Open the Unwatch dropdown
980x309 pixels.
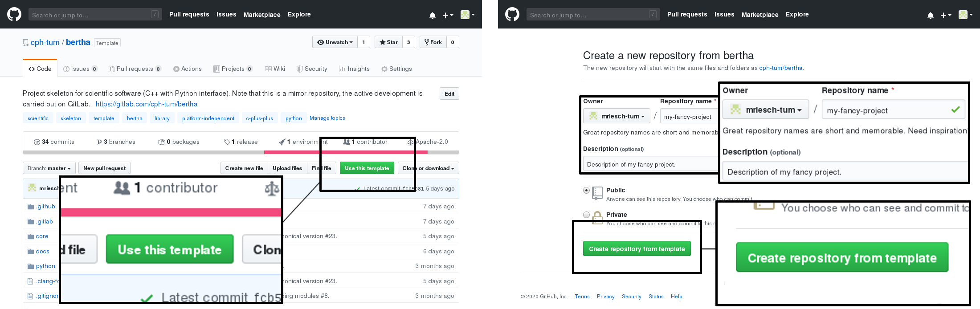click(x=335, y=42)
